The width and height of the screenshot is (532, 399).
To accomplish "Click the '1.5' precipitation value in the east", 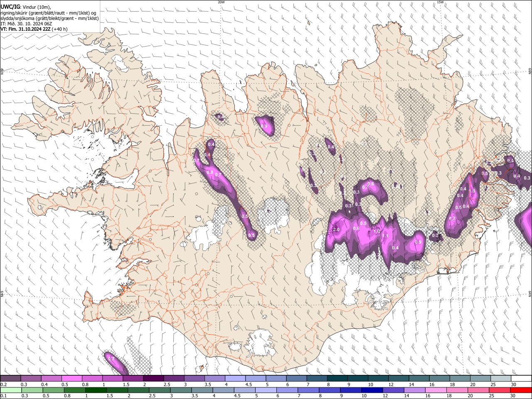I will click(x=472, y=191).
